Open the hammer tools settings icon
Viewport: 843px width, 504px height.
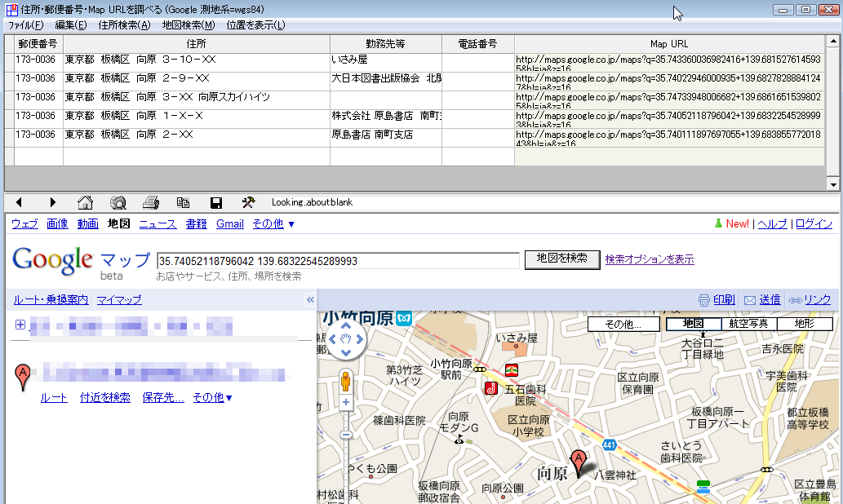248,202
